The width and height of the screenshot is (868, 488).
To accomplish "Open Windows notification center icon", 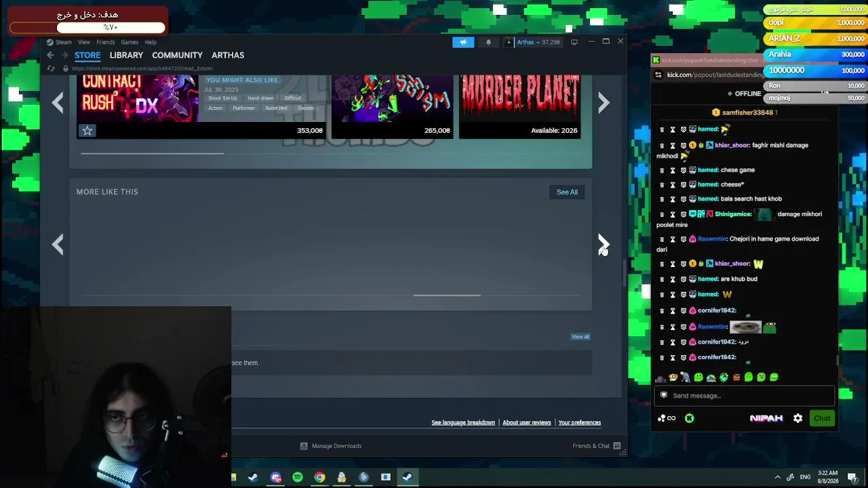I will 852,477.
